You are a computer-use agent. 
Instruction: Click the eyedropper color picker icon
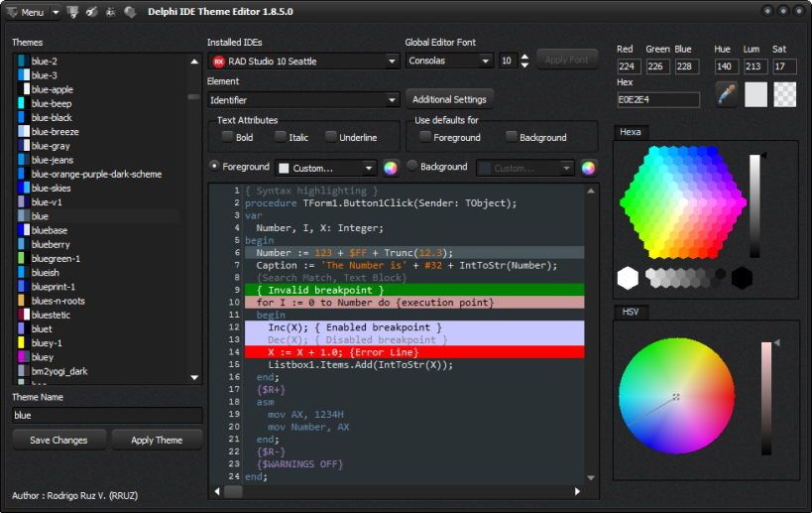point(727,94)
